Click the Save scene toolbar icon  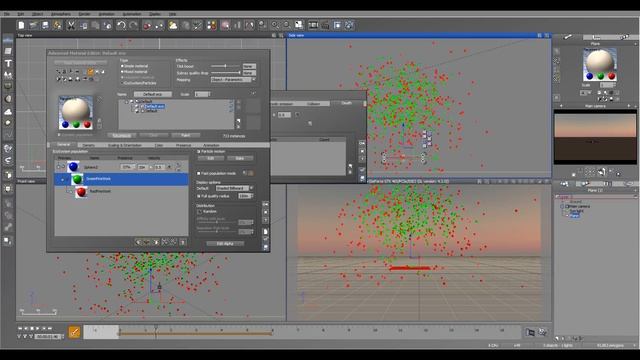coord(45,25)
